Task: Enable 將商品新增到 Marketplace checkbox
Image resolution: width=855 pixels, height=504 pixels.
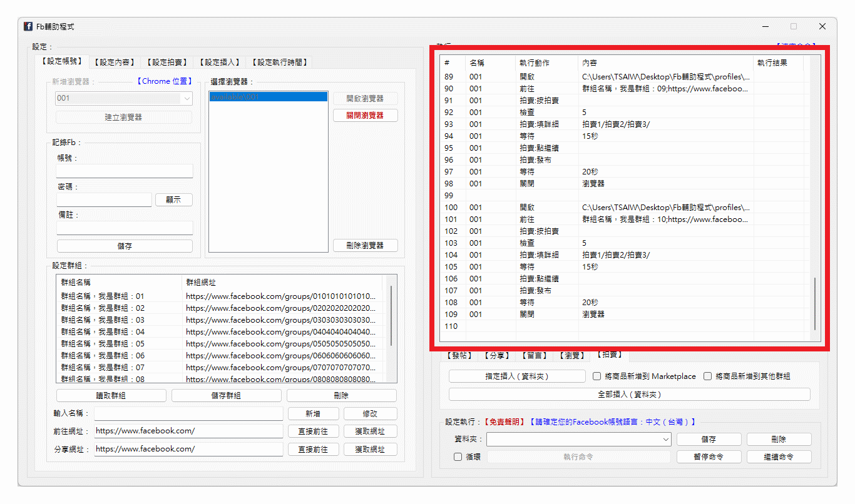Action: coord(644,376)
